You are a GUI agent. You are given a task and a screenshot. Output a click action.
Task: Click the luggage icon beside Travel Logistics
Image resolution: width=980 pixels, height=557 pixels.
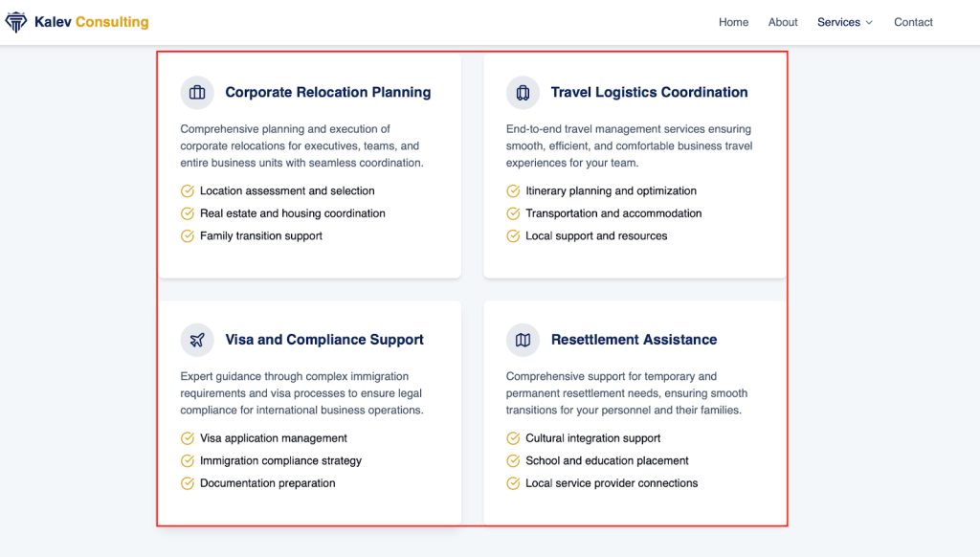click(523, 93)
